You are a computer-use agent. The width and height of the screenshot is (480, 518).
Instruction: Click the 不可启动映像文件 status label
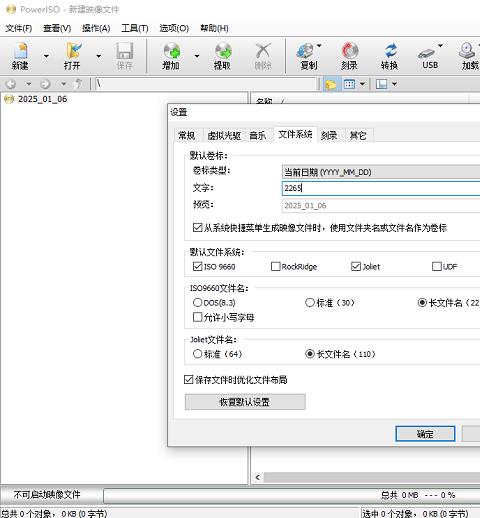(47, 494)
